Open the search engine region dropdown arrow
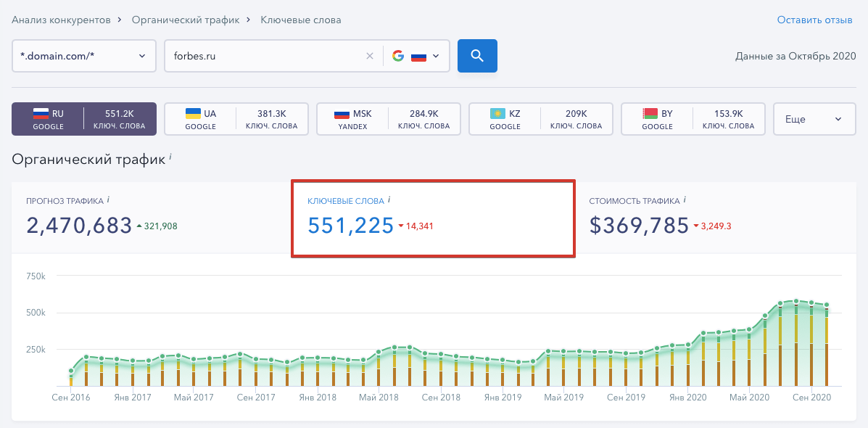Image resolution: width=868 pixels, height=428 pixels. pos(436,56)
